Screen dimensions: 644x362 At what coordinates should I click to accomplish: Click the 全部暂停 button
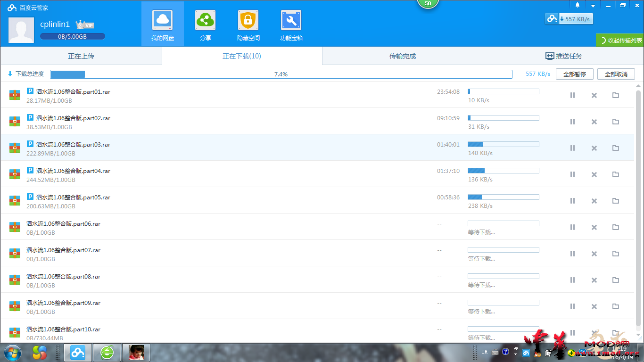(x=574, y=74)
